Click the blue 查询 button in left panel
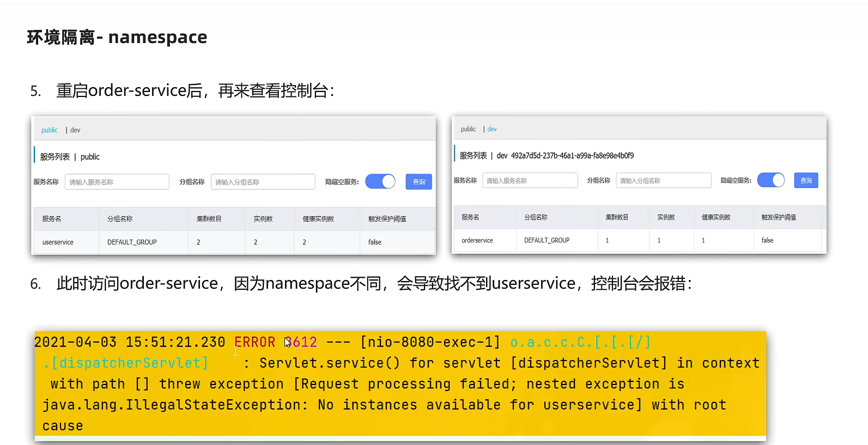 click(418, 182)
